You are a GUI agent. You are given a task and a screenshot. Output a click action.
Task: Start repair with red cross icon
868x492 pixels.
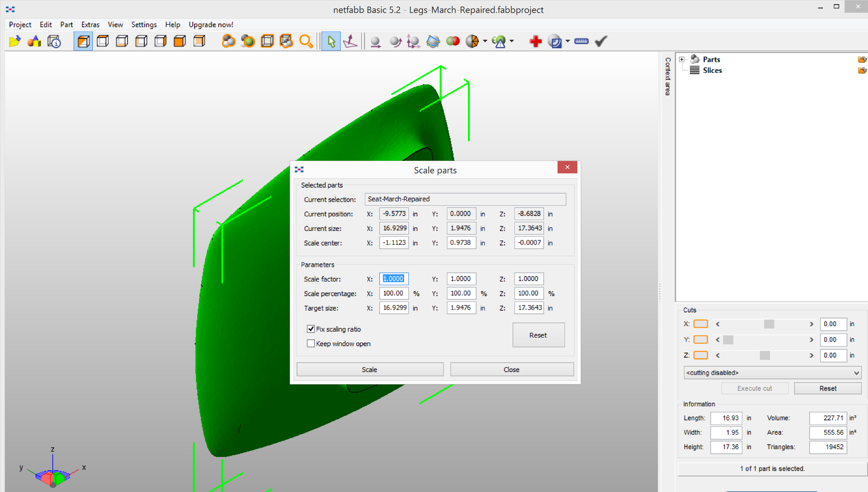point(536,41)
